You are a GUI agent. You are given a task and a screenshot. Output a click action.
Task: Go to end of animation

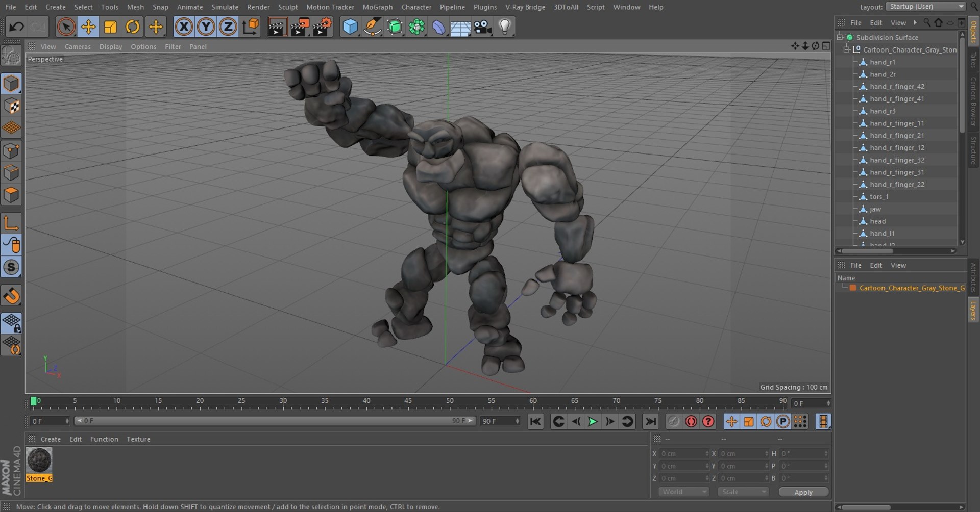point(650,421)
